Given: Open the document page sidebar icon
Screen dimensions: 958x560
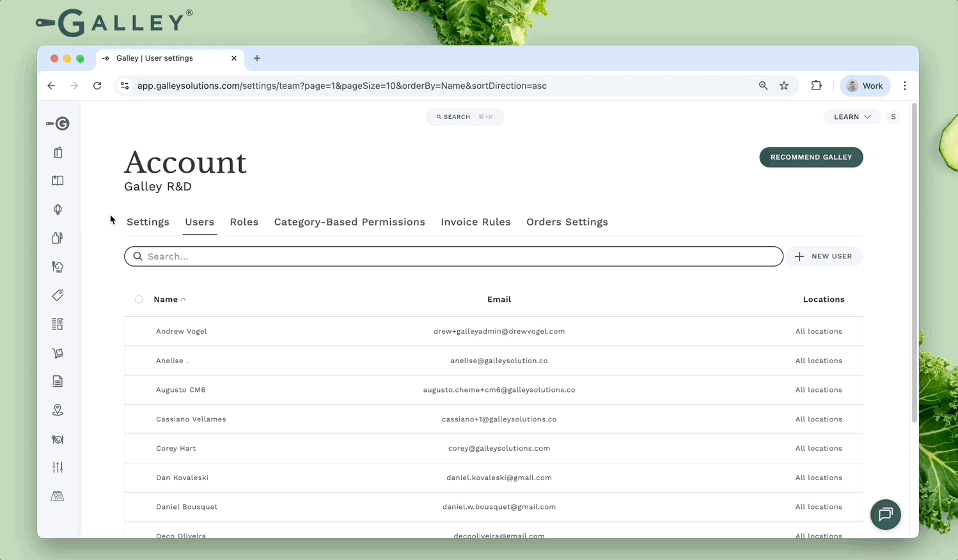Looking at the screenshot, I should [x=58, y=382].
